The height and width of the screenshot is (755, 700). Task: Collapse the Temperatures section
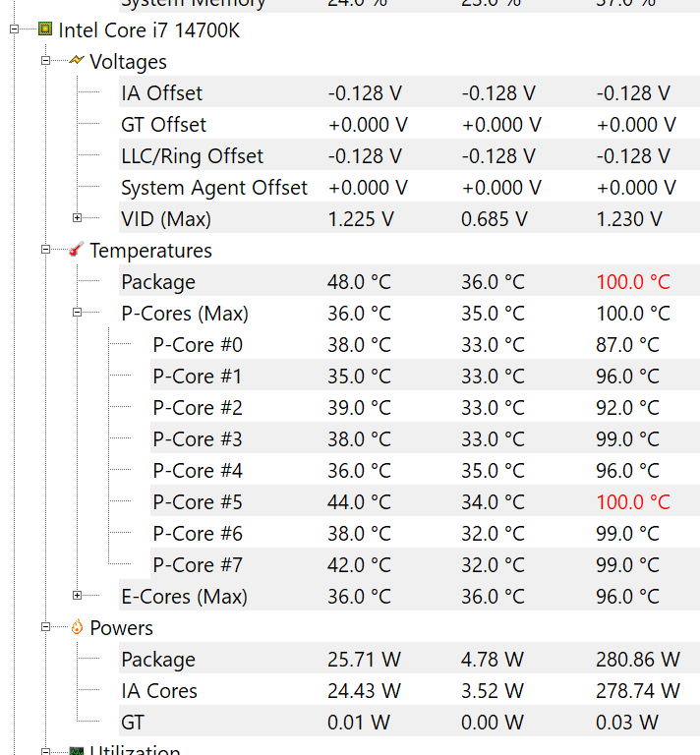click(x=45, y=250)
